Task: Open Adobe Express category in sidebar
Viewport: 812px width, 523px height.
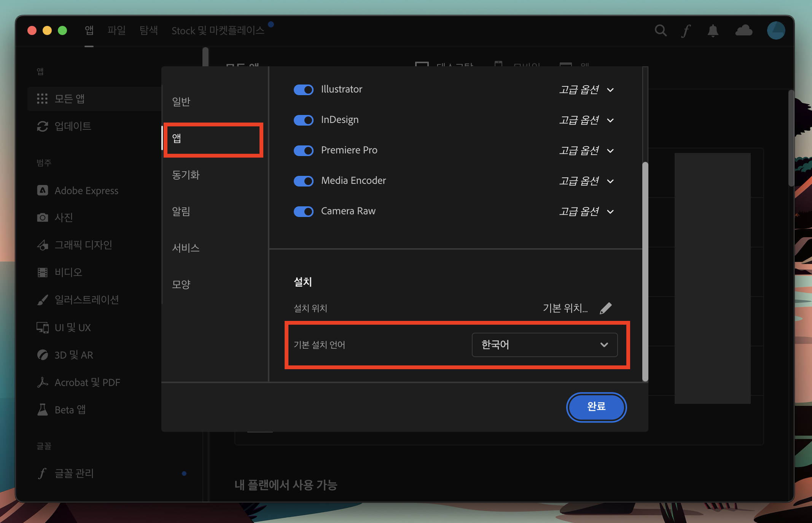Action: point(86,190)
